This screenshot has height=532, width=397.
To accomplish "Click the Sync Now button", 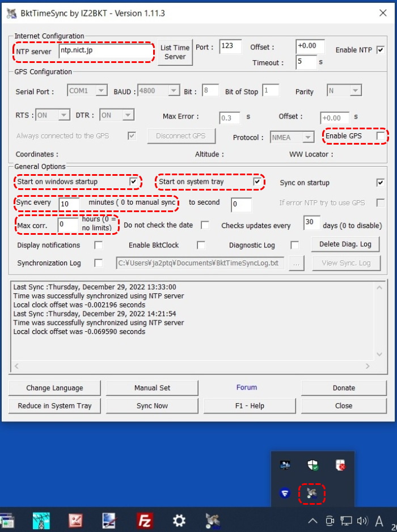I will [152, 406].
